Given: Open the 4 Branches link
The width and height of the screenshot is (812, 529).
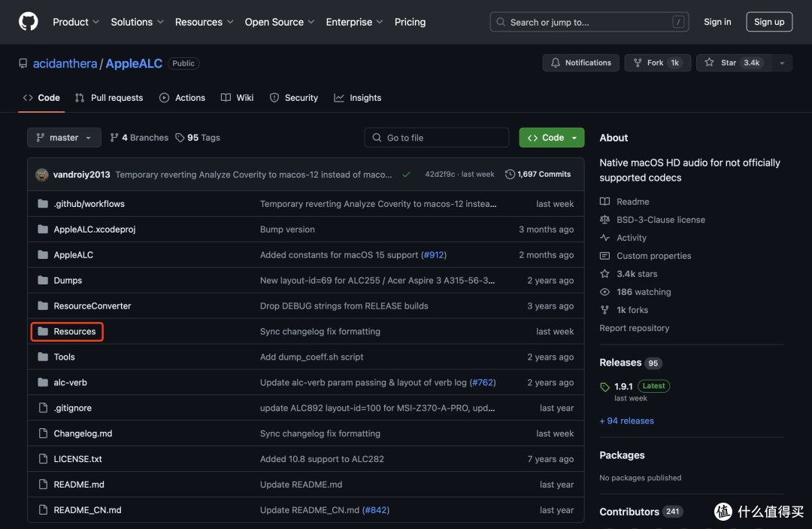Looking at the screenshot, I should pyautogui.click(x=139, y=137).
